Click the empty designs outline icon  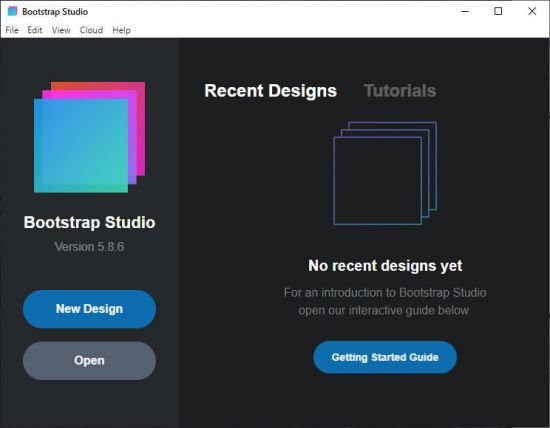385,173
